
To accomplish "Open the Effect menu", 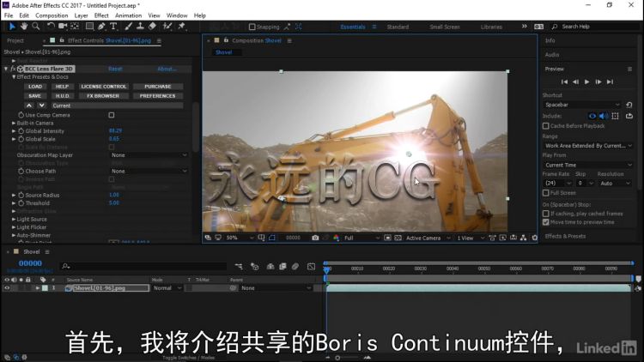I will 101,15.
